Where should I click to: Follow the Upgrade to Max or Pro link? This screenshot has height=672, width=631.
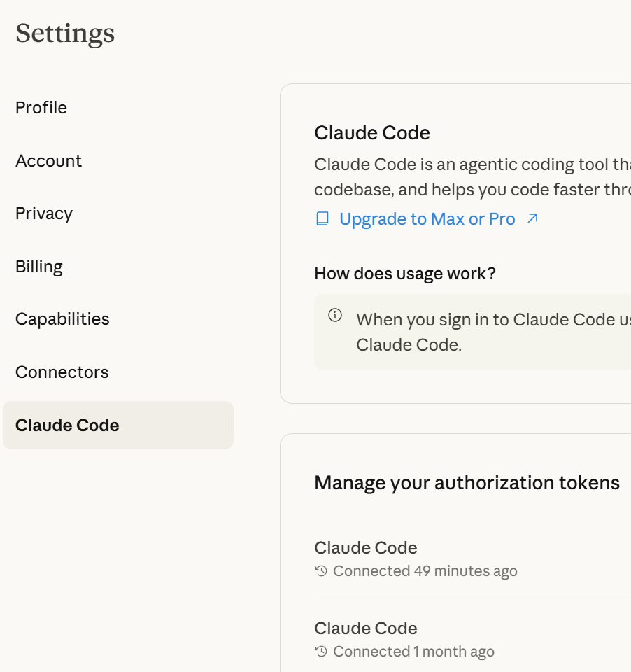[x=427, y=219]
